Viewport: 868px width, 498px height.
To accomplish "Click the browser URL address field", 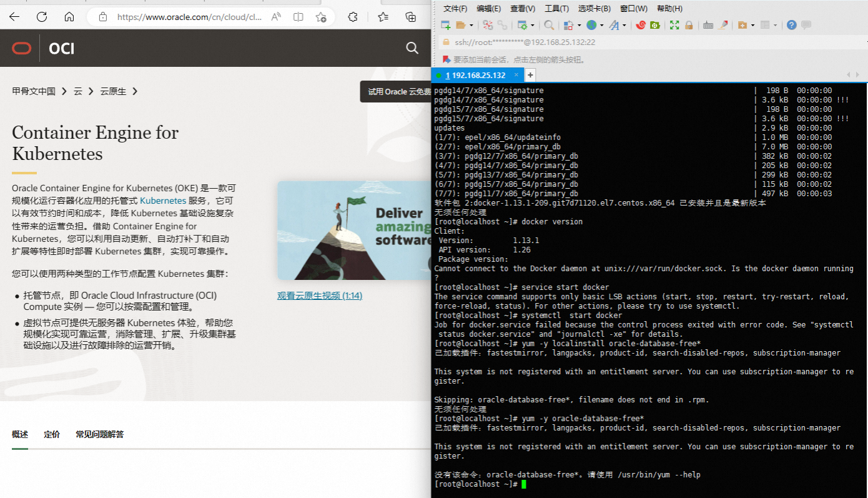I will pyautogui.click(x=190, y=17).
